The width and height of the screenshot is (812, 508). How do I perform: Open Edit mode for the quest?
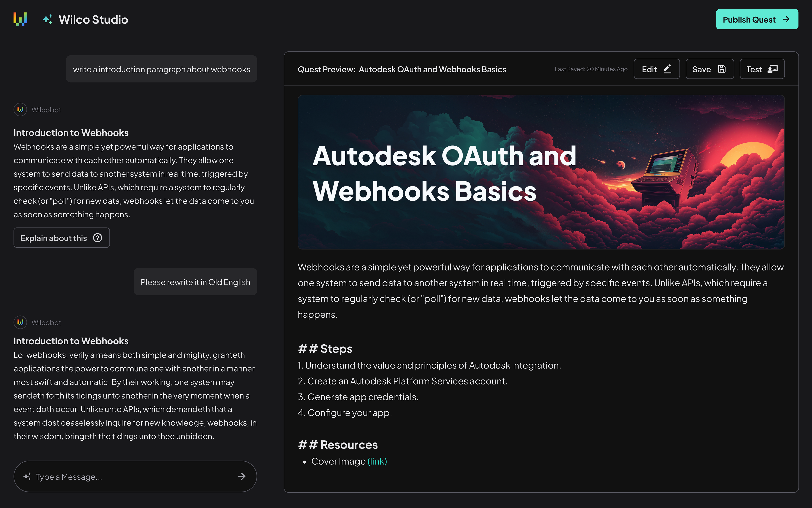click(657, 69)
